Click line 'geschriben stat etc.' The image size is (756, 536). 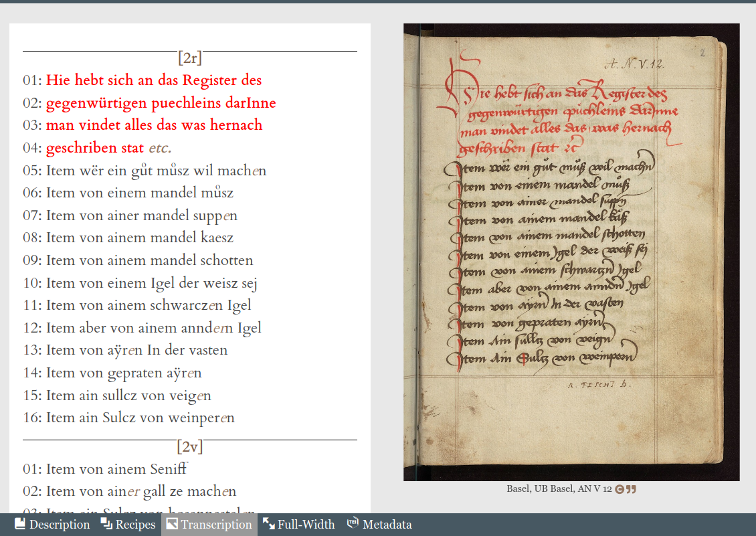tap(109, 148)
